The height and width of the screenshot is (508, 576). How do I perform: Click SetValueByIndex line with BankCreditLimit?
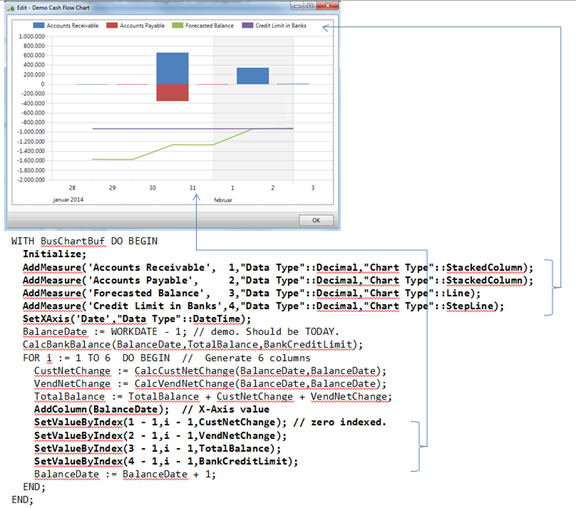point(166,462)
